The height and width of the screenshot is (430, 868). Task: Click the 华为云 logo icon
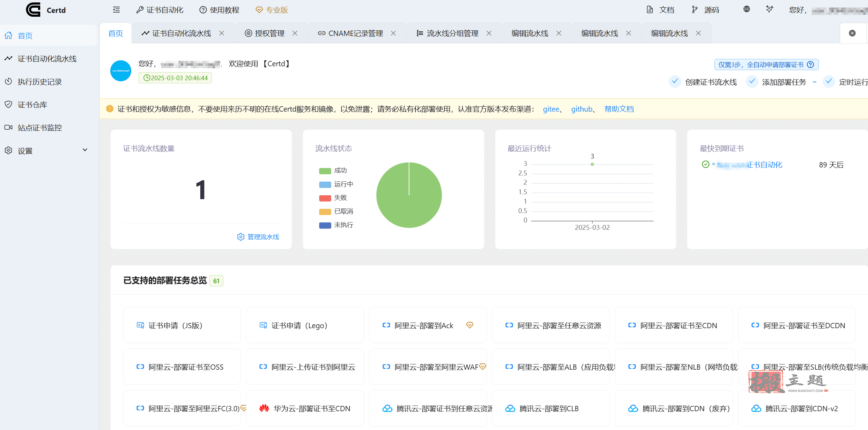(264, 408)
